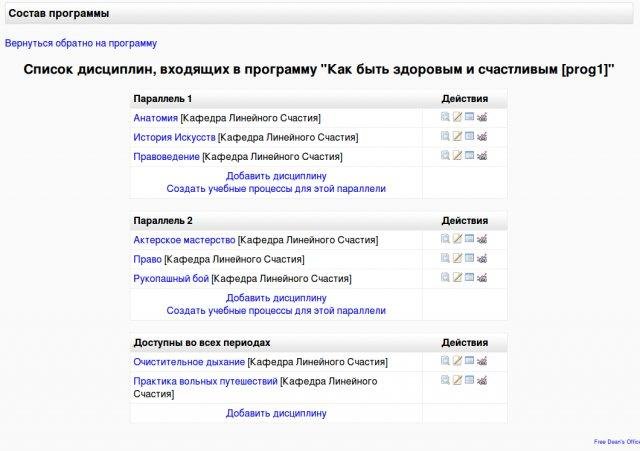
Task: Open the Анатомия discipline link
Action: [x=156, y=118]
